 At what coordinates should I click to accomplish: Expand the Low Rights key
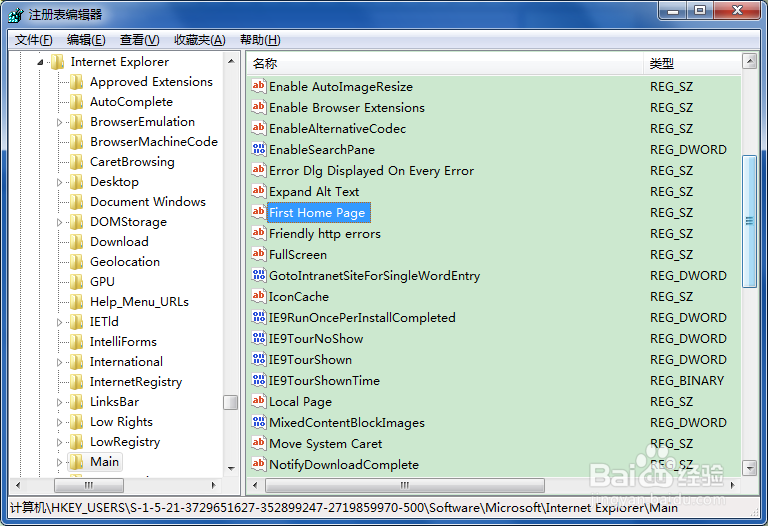click(59, 422)
